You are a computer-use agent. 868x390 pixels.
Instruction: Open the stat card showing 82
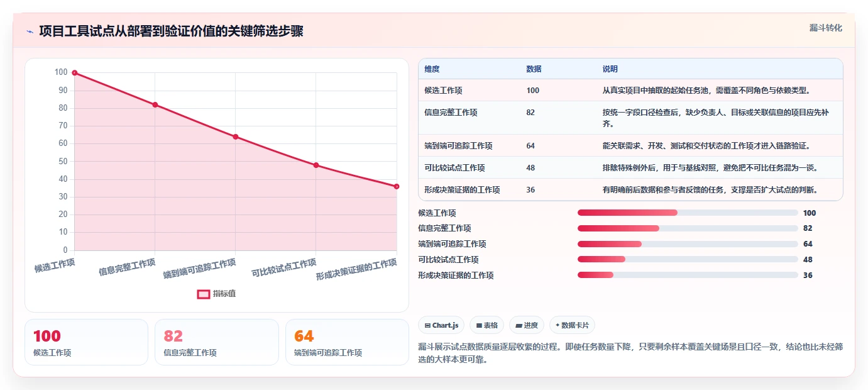pos(217,342)
